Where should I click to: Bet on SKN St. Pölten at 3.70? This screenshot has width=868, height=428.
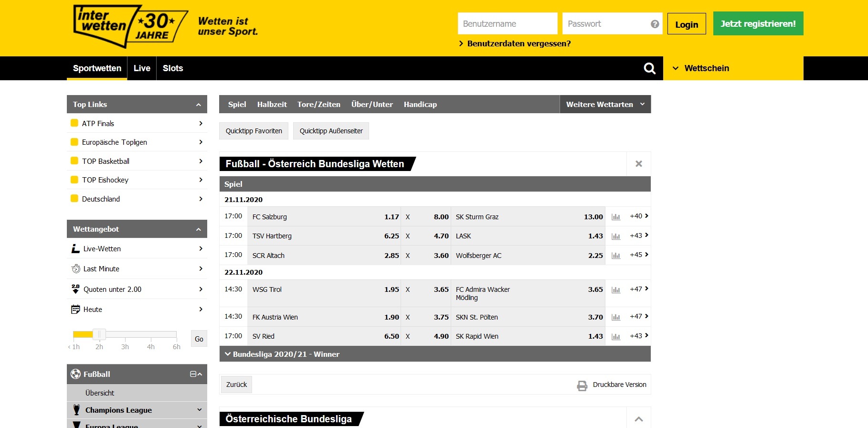click(x=529, y=317)
